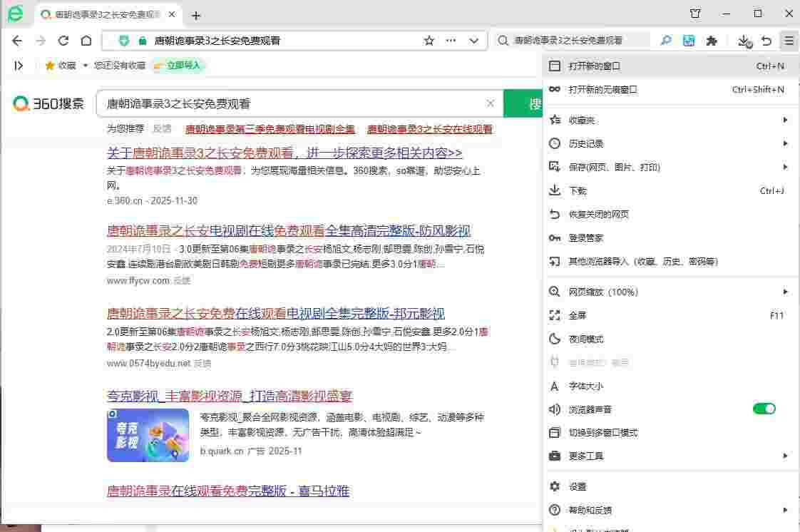Click the skin shirt icon in title bar
Viewport: 800px width, 532px height.
(695, 14)
